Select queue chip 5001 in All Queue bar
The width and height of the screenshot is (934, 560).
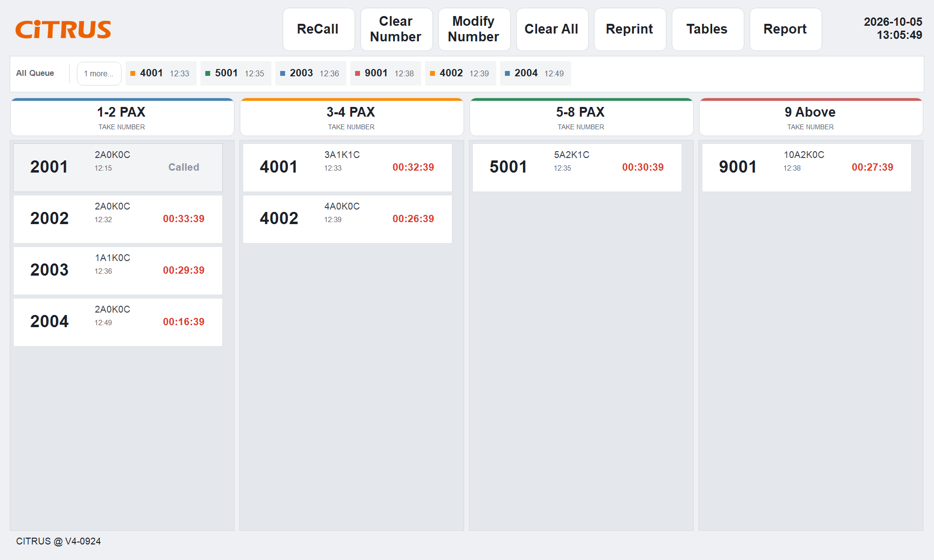click(236, 73)
